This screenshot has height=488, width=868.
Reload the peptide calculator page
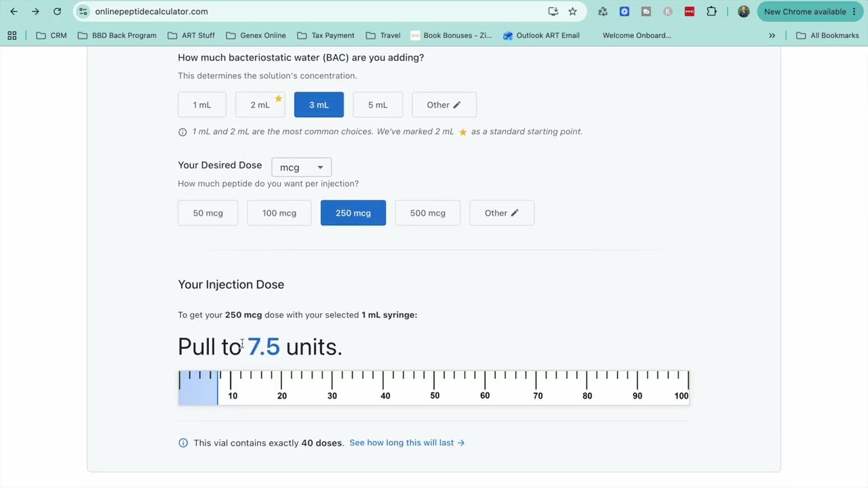pyautogui.click(x=57, y=12)
